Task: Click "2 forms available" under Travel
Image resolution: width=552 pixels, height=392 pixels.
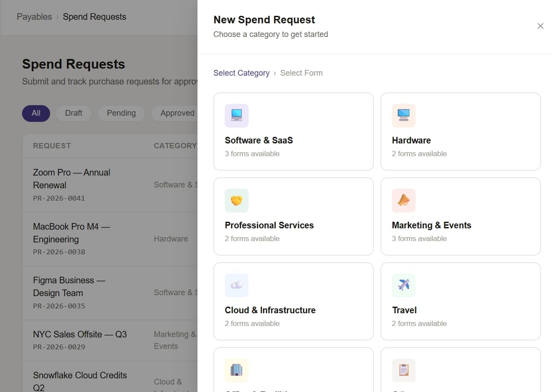Action: 419,323
